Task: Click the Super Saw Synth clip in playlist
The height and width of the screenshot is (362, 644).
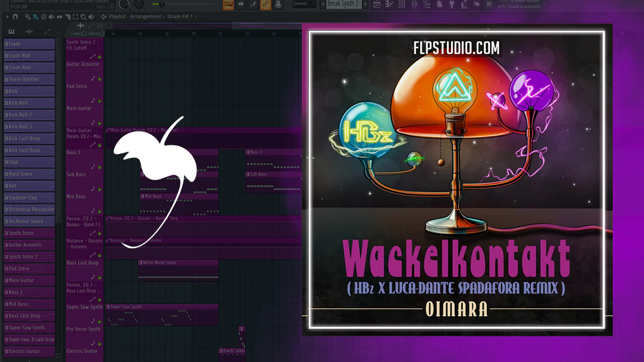Action: coord(162,315)
